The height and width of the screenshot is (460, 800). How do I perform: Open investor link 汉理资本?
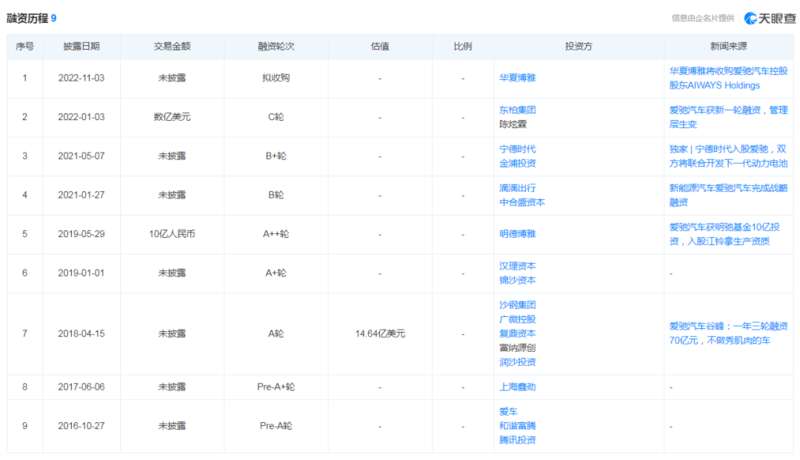517,266
